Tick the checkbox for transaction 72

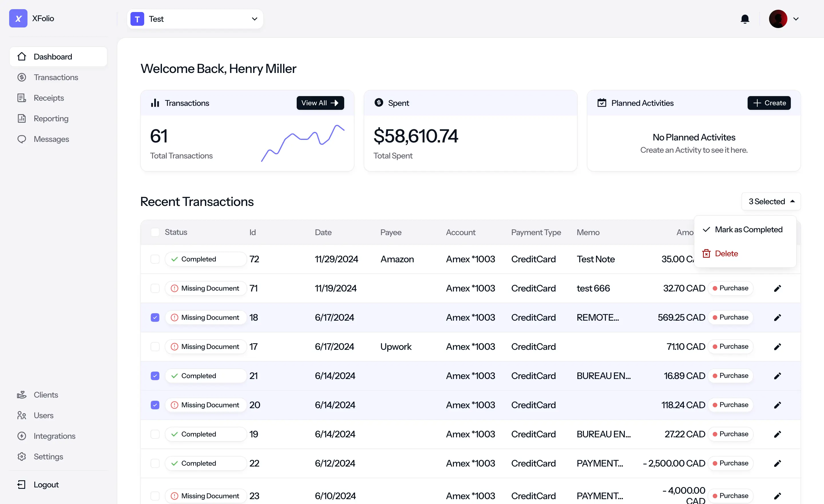[155, 259]
